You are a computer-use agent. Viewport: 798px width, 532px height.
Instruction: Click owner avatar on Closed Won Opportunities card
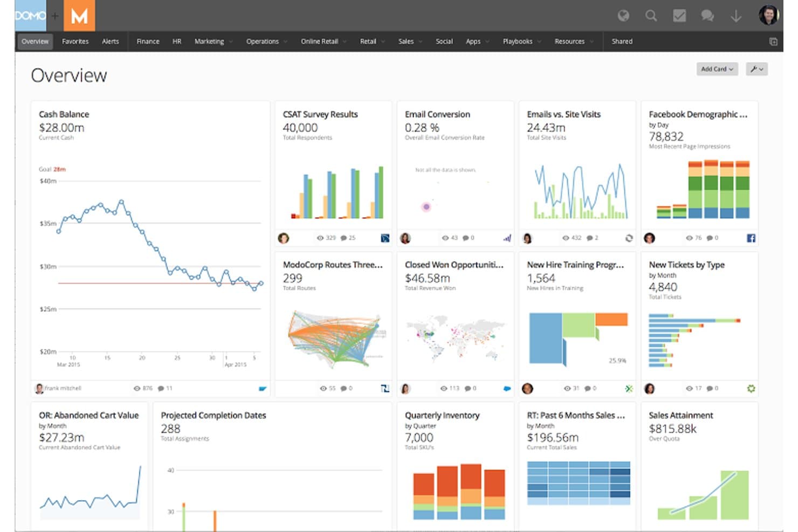[x=405, y=388]
